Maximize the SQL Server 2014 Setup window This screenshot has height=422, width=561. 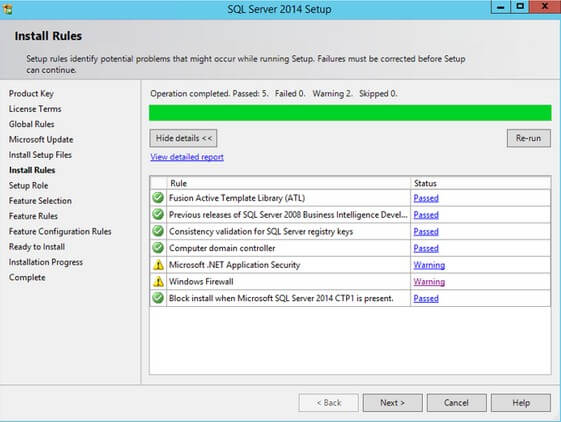click(x=520, y=7)
